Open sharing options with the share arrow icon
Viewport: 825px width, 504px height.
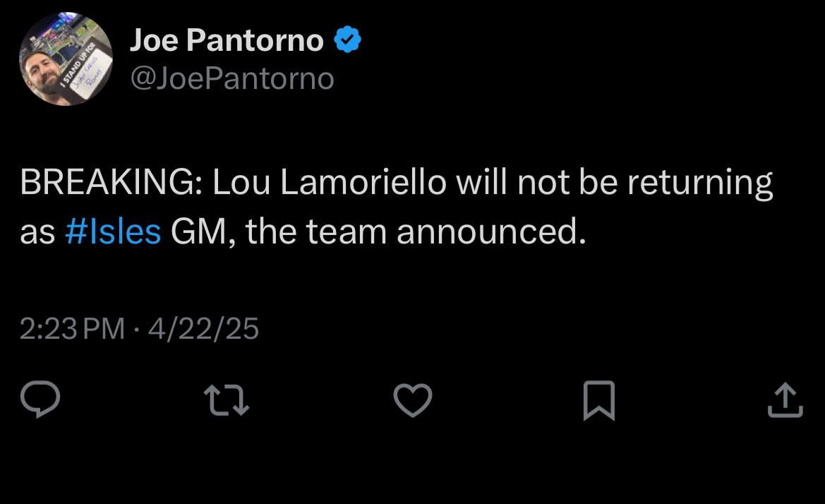(785, 400)
